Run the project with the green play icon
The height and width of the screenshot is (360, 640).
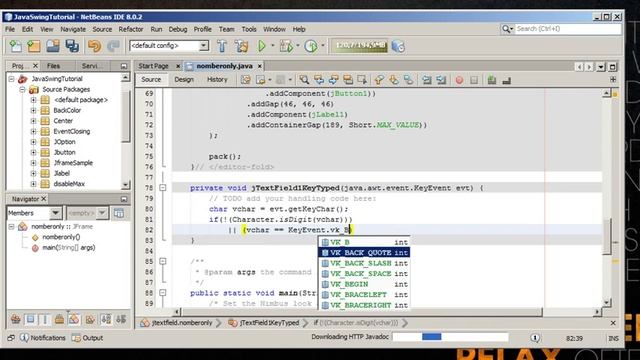click(262, 46)
